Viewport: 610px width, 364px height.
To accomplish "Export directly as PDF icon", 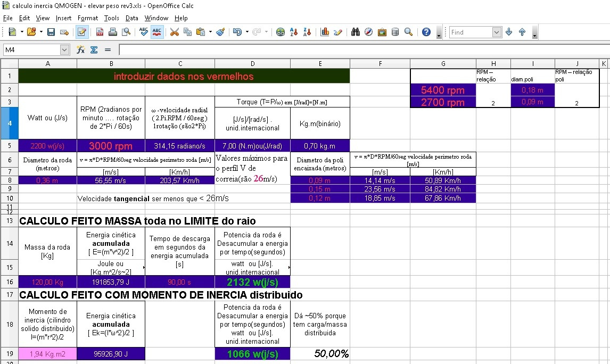I will [100, 32].
